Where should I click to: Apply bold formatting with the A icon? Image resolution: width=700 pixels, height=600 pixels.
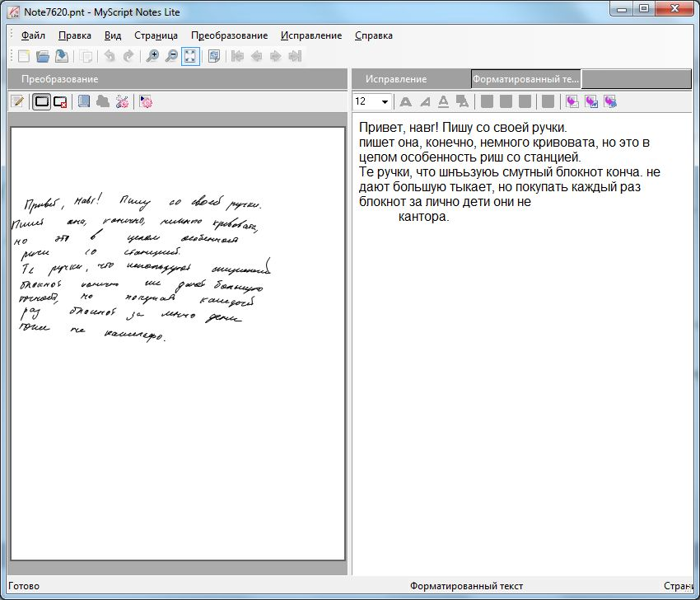coord(405,102)
